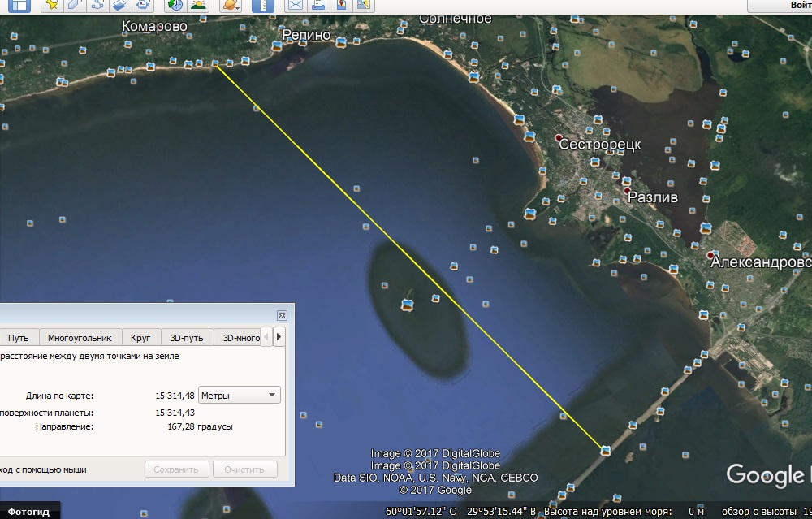Click the red marker dot beside Александровс
The height and width of the screenshot is (519, 812).
tap(710, 255)
